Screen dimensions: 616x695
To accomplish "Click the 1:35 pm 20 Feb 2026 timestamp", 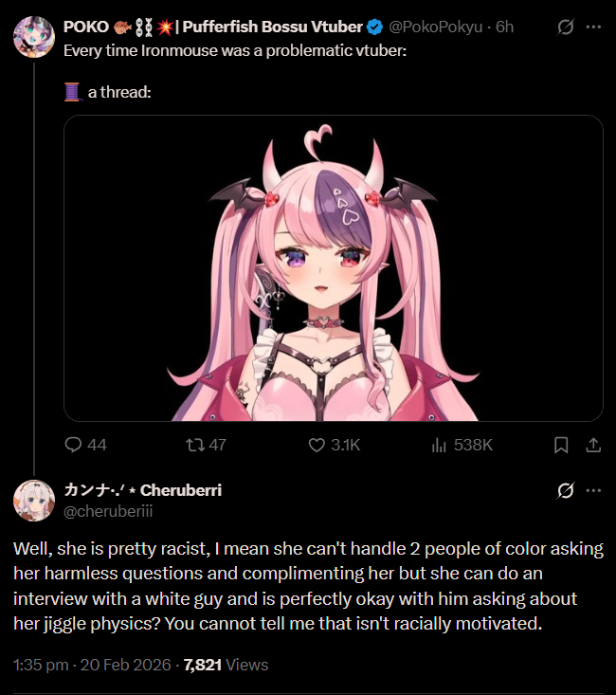I will tap(92, 665).
